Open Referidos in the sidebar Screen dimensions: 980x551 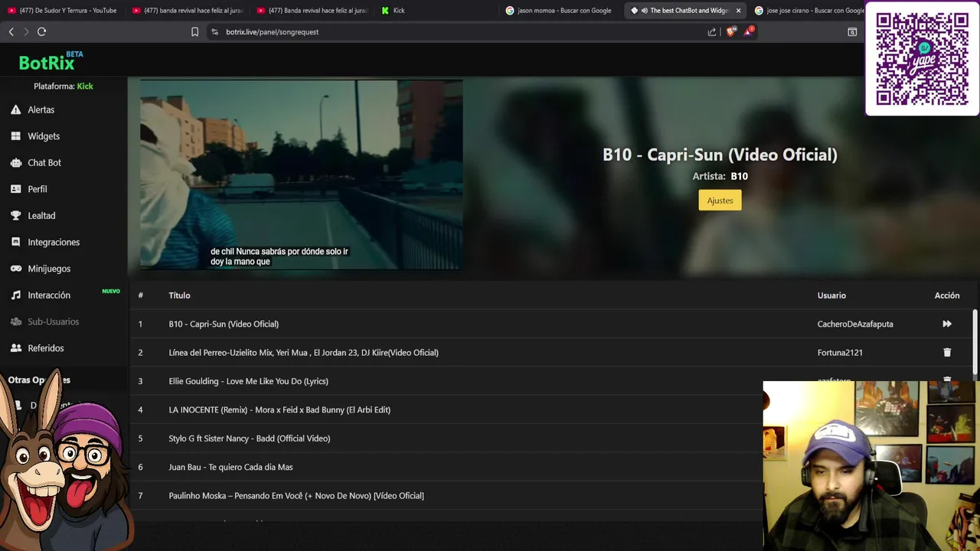[x=46, y=348]
